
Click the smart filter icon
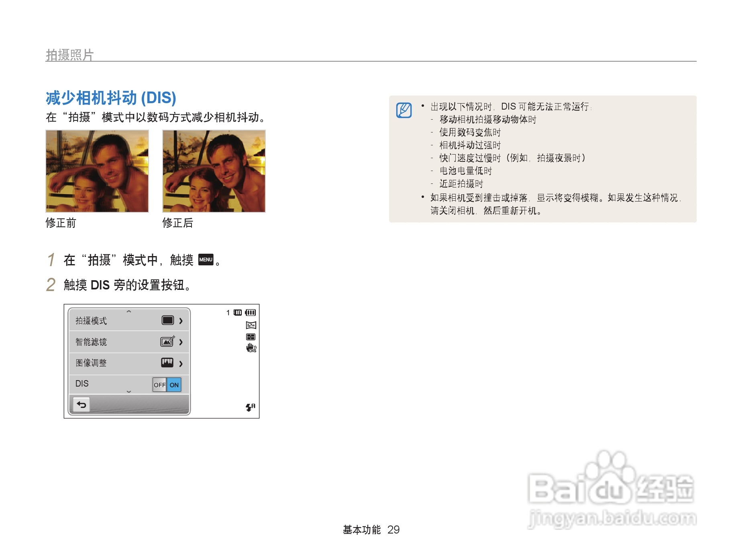point(167,341)
